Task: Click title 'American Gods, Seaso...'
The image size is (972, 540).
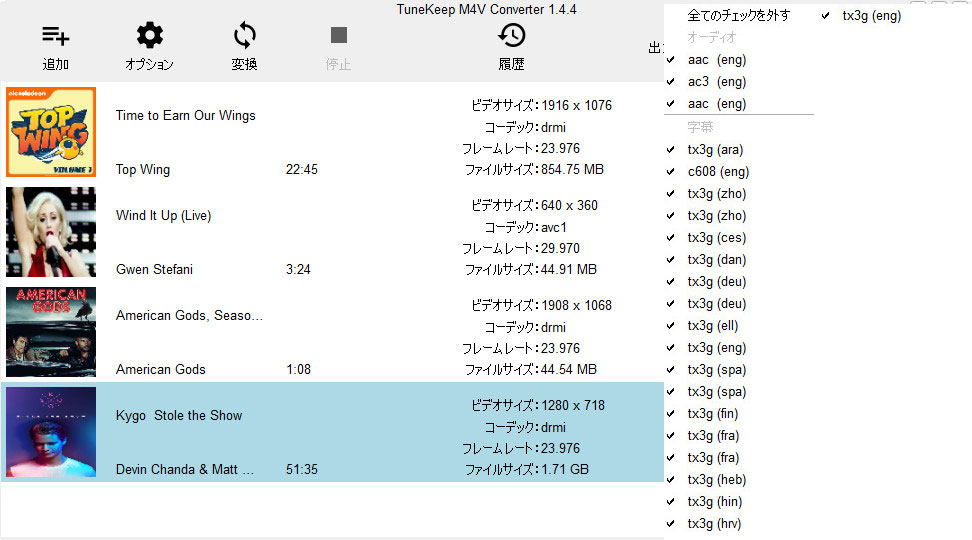Action: point(189,316)
